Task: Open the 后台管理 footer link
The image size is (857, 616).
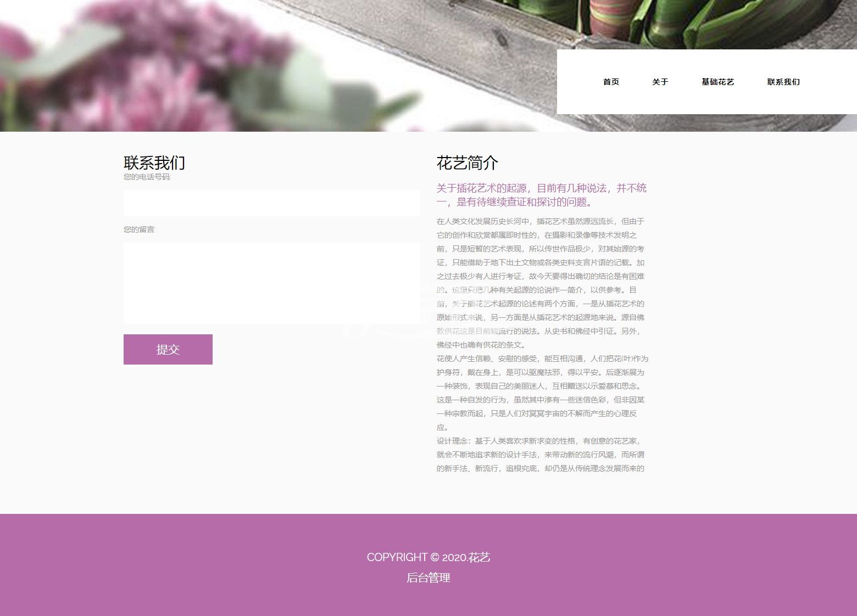Action: (x=428, y=578)
